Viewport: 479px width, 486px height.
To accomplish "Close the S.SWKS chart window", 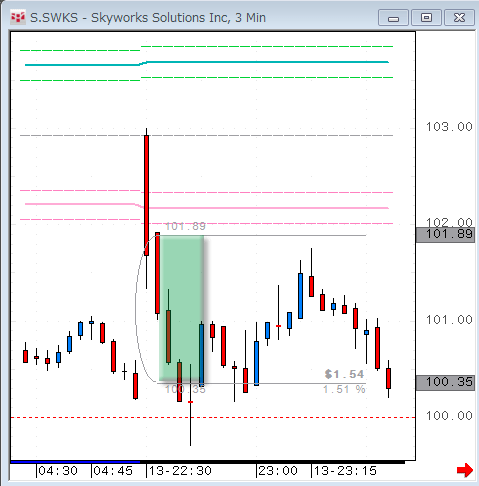I will pyautogui.click(x=459, y=18).
